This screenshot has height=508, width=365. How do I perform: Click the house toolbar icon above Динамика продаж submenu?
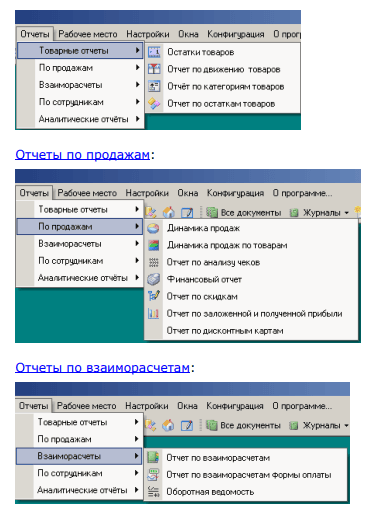(169, 212)
